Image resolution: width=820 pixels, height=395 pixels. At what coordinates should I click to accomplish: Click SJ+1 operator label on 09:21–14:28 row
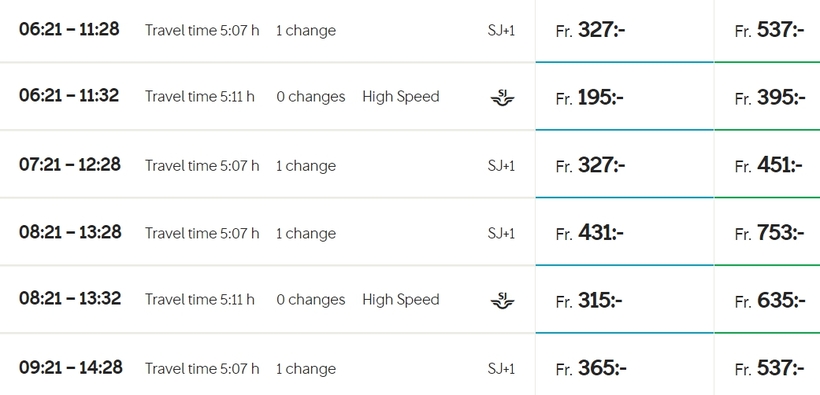[x=501, y=368]
